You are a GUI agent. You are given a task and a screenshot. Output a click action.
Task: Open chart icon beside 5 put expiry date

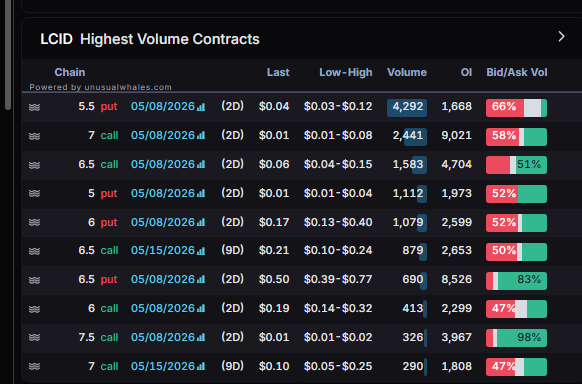(x=201, y=194)
